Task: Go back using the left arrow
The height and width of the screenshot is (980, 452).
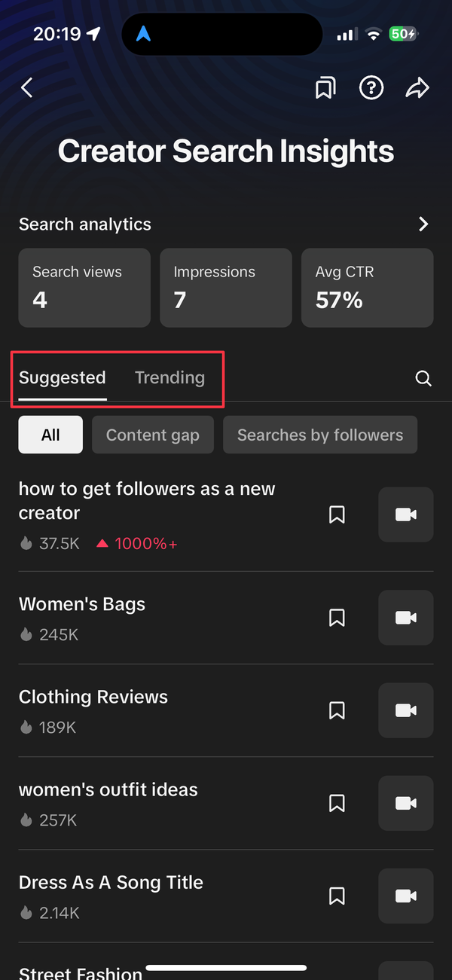Action: coord(27,87)
